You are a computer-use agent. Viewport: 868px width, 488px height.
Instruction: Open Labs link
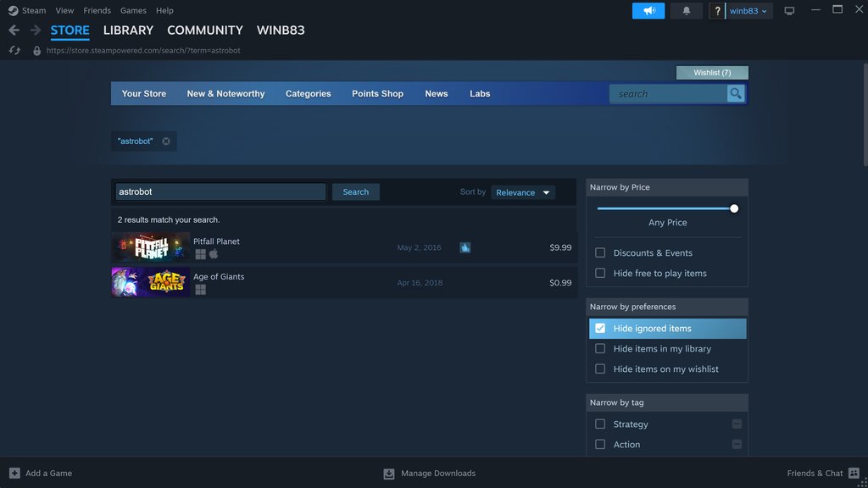click(480, 93)
